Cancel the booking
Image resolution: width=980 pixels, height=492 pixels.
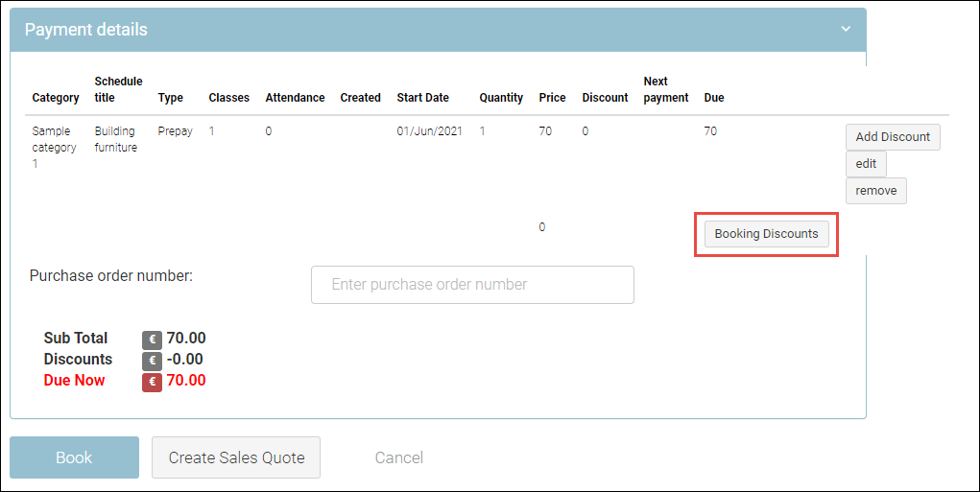(398, 457)
